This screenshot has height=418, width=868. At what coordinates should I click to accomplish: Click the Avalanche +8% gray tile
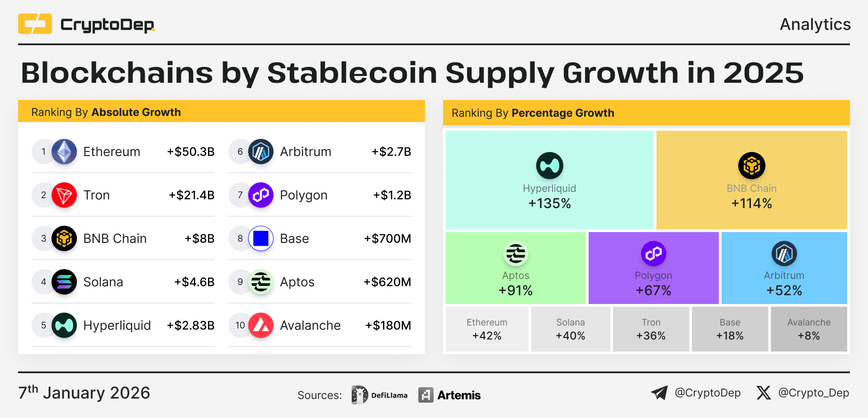tap(809, 329)
